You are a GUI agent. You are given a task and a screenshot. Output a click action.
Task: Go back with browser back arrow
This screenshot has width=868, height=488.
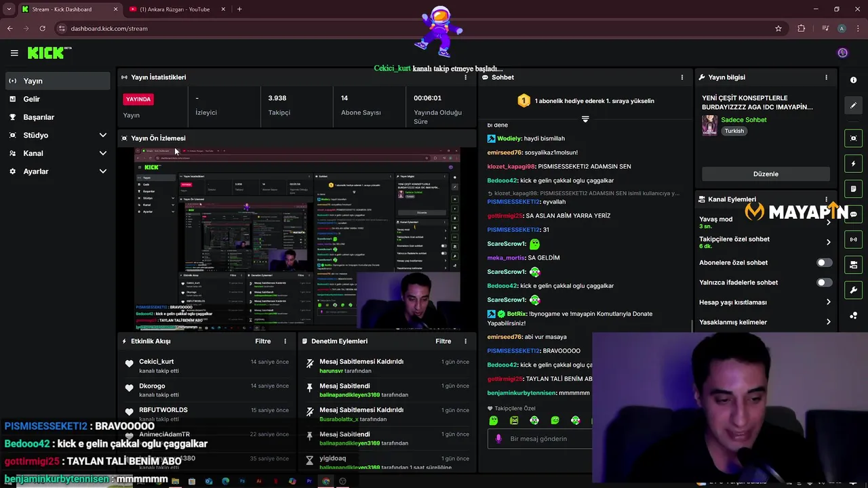[9, 28]
